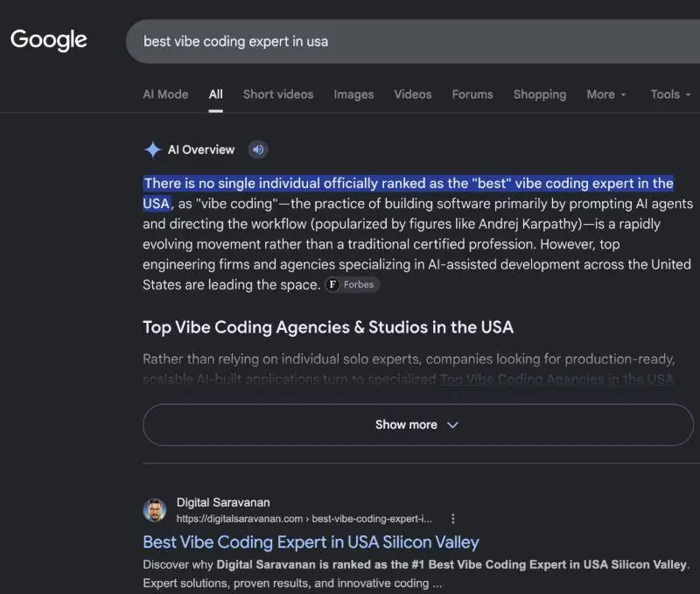The width and height of the screenshot is (700, 594).
Task: Click the Digital Saravanan profile thumbnail
Action: click(155, 510)
